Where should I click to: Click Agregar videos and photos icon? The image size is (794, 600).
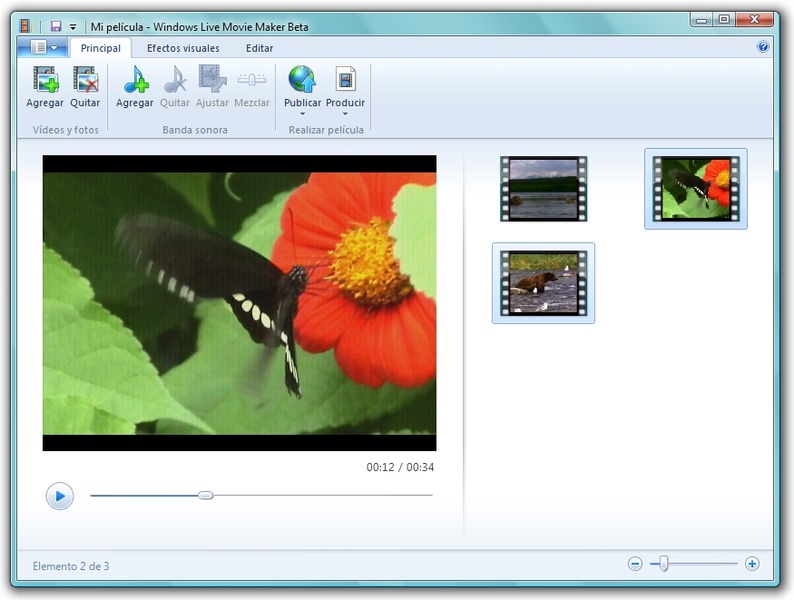(45, 79)
